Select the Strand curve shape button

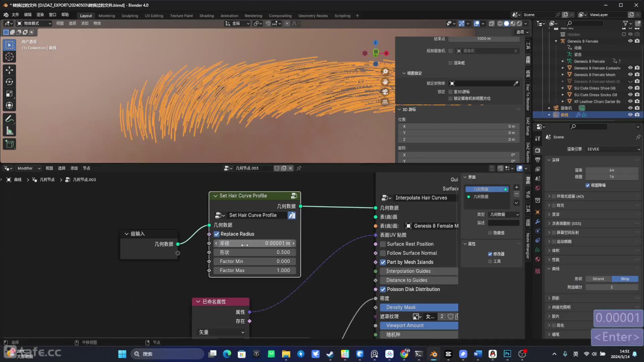pyautogui.click(x=598, y=279)
